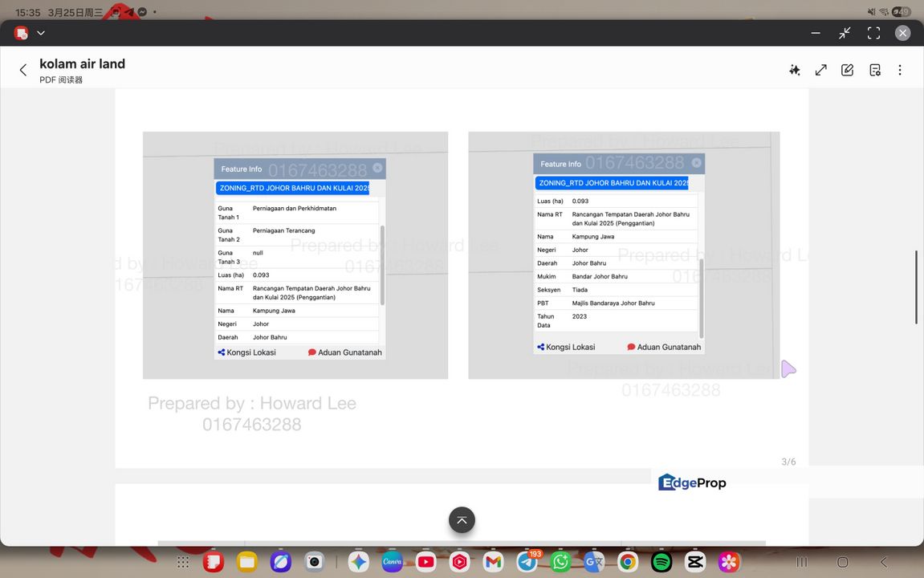Open Gmail from the taskbar
Image resolution: width=924 pixels, height=578 pixels.
493,562
